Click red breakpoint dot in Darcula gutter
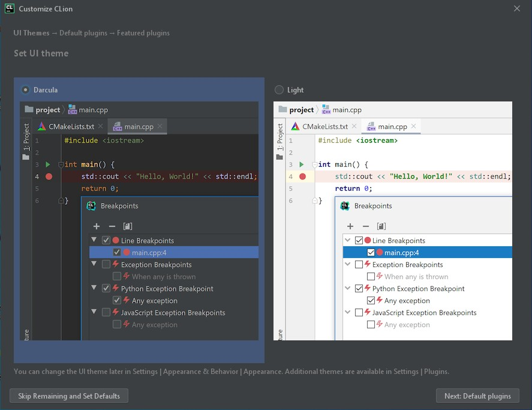The width and height of the screenshot is (532, 410). point(49,176)
